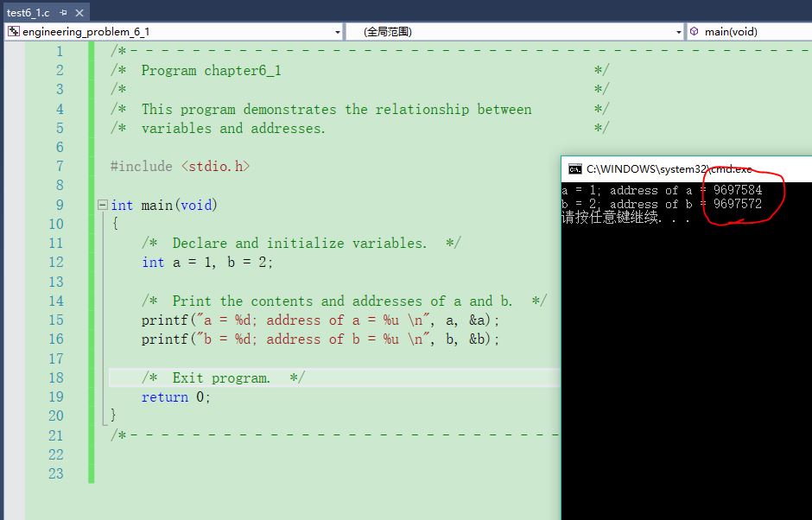Click line number 9 in the gutter

[60, 205]
